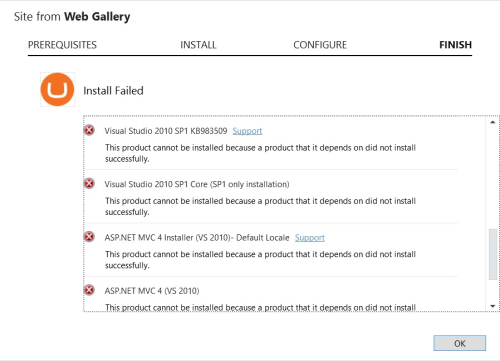Click the Install Failed heading text
The height and width of the screenshot is (361, 500).
(x=113, y=91)
